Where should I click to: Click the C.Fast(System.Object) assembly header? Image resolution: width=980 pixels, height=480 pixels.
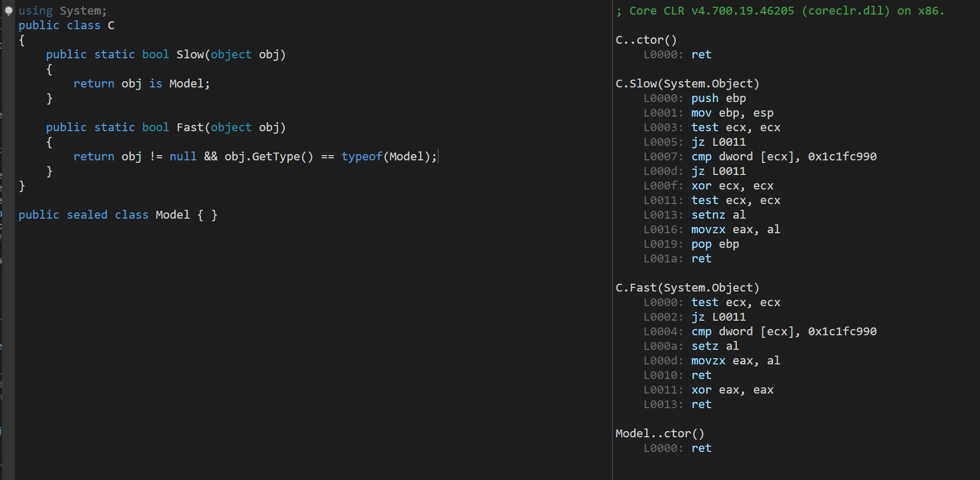687,288
